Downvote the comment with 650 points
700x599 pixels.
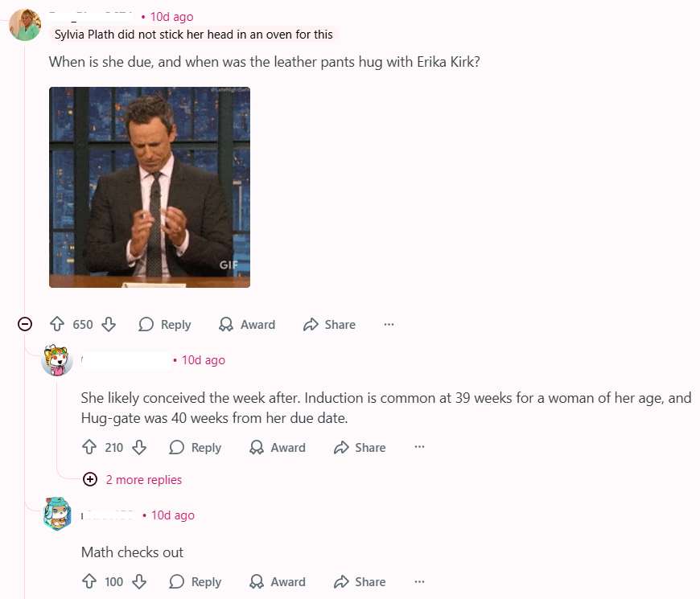(x=109, y=324)
